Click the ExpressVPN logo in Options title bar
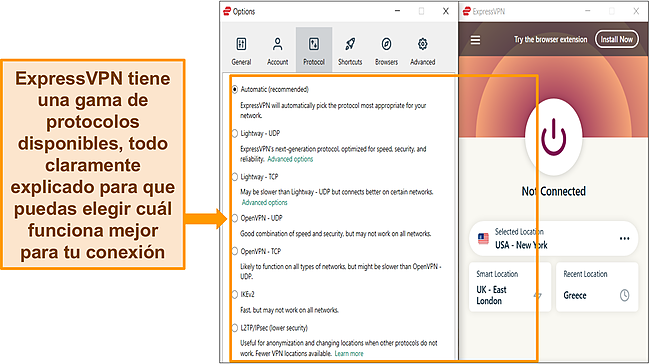Viewport: 650px width, 364px height. pos(227,11)
